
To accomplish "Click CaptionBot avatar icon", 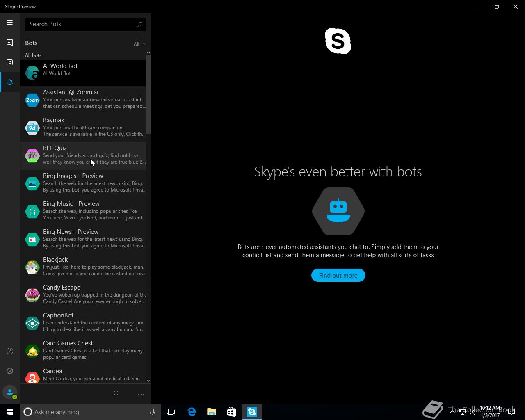I will pos(32,323).
